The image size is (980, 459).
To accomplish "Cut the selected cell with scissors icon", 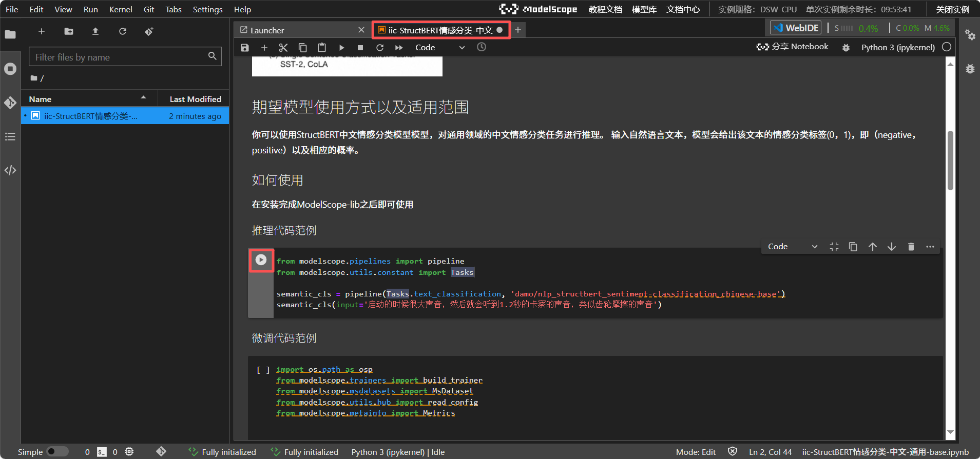I will tap(283, 48).
